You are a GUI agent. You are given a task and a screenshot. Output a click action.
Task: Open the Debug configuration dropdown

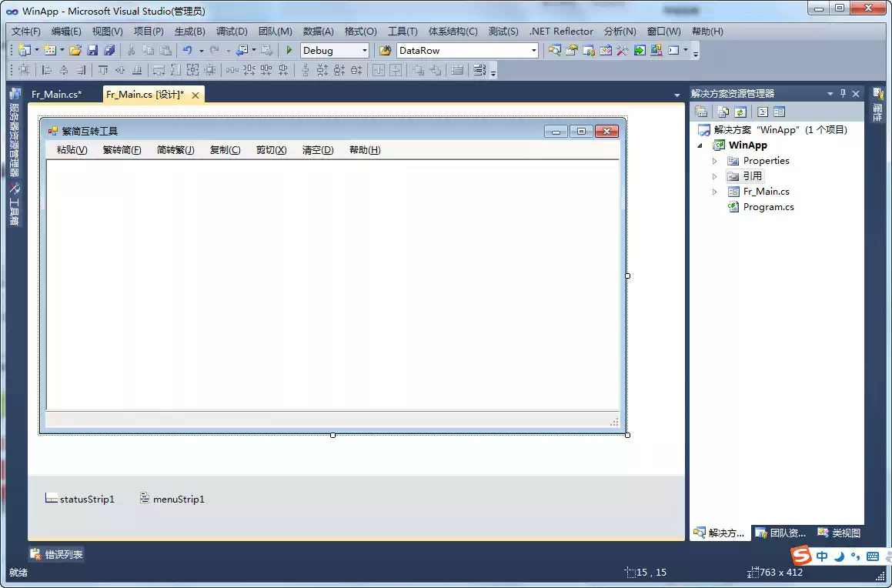(365, 50)
